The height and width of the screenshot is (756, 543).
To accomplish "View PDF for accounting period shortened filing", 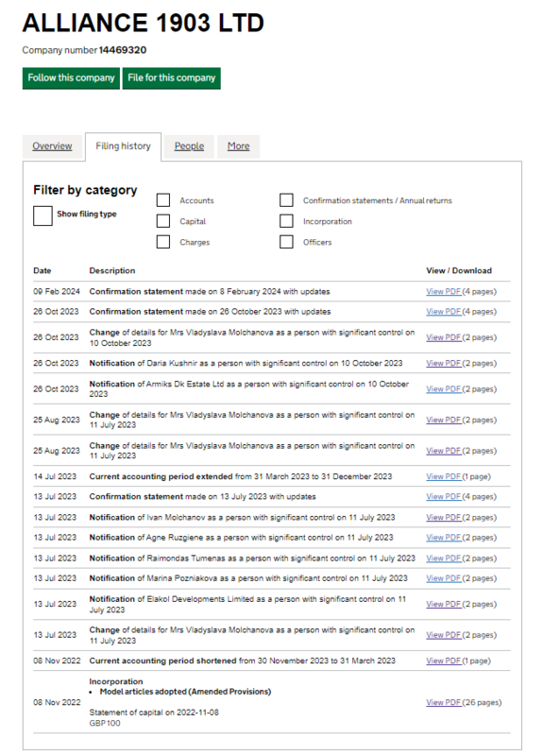I will point(443,661).
